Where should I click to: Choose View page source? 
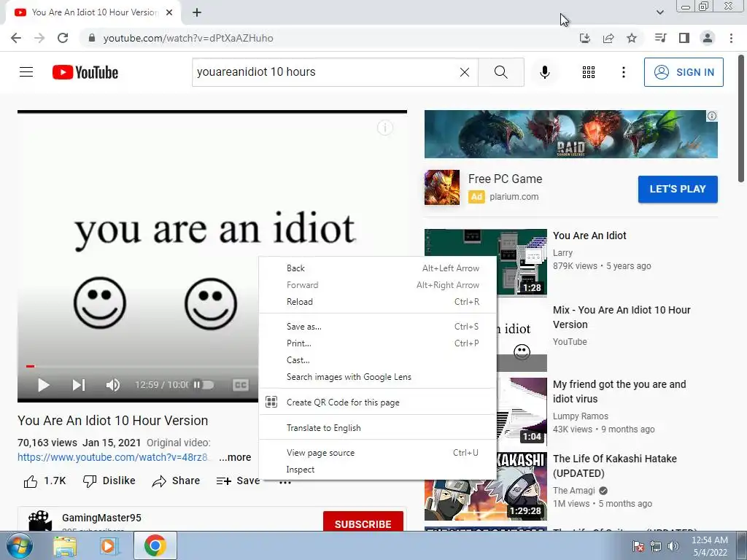377,452
